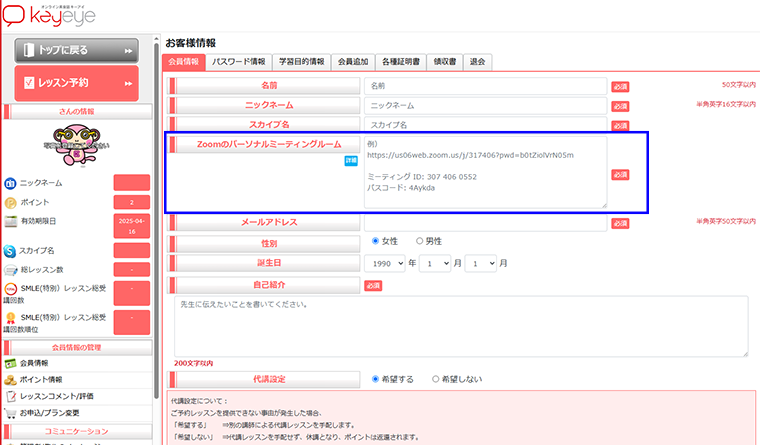Open レッスン予約 lesson booking
The width and height of the screenshot is (760, 445).
(x=77, y=83)
